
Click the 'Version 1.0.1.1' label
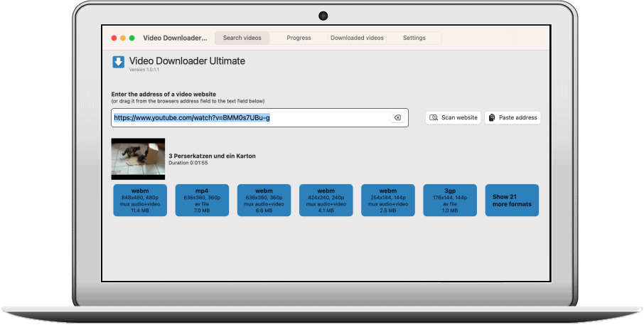(144, 70)
